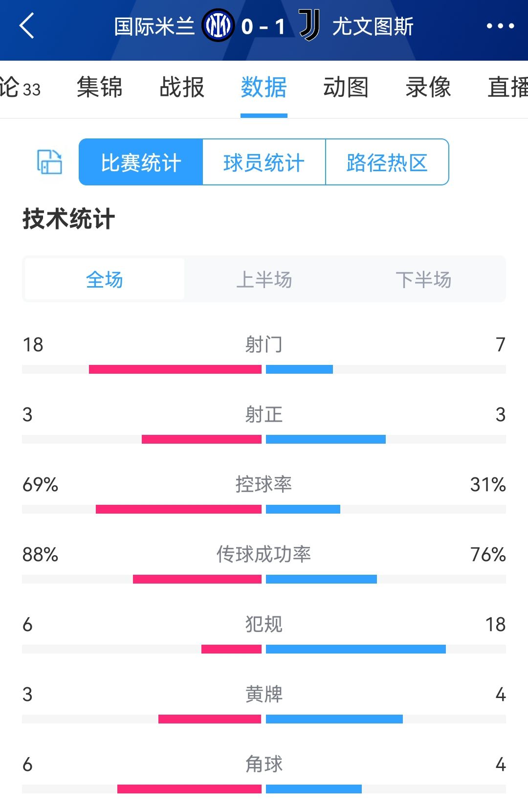Select the 路径热区 segment
The width and height of the screenshot is (528, 812).
pyautogui.click(x=387, y=162)
